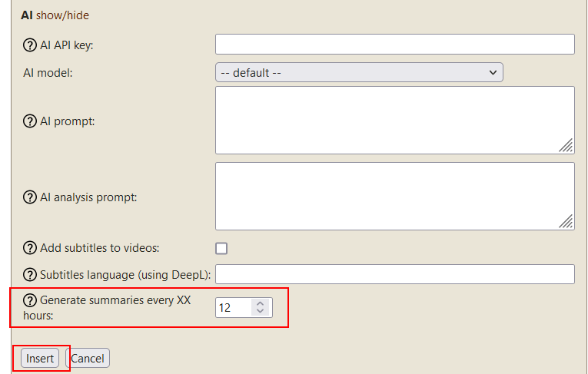Increase summary hours with the up arrow
Screen dimensions: 588x374
pos(261,303)
